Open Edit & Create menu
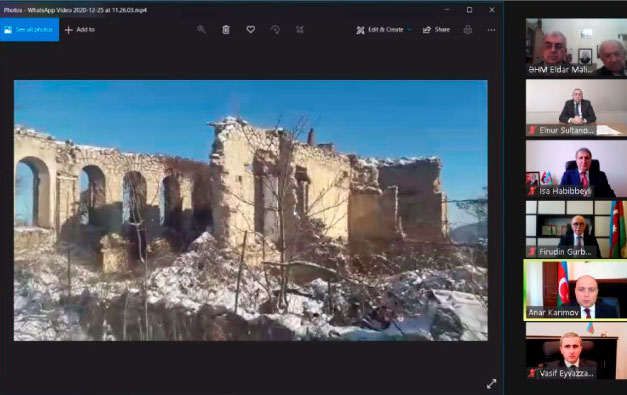This screenshot has height=395, width=627. (383, 30)
